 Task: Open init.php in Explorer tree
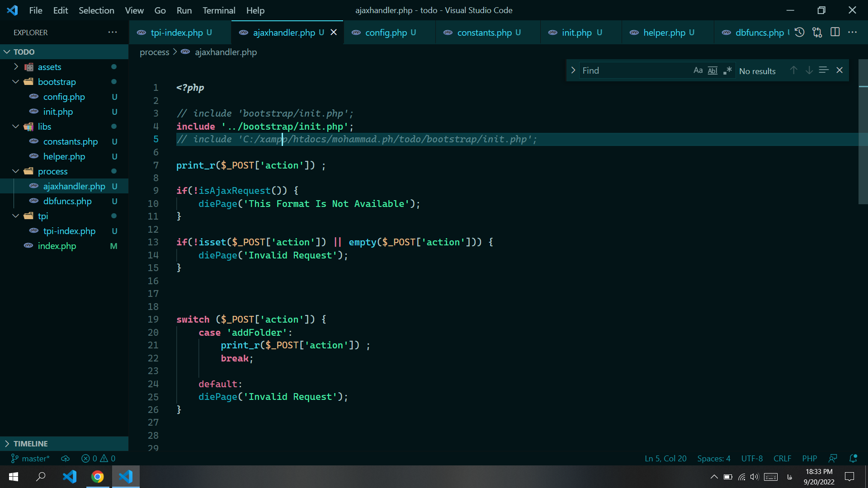64,112
